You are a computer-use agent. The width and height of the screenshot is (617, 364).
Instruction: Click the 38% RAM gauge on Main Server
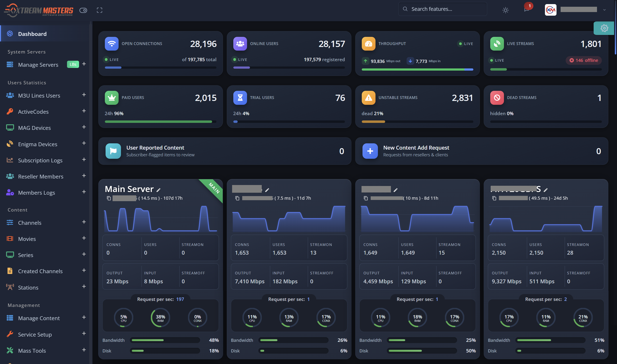coord(160,318)
